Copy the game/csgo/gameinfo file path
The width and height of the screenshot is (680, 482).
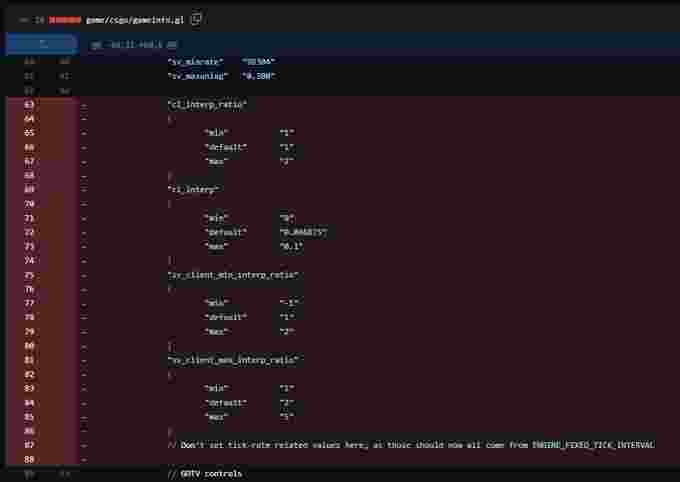pos(196,19)
